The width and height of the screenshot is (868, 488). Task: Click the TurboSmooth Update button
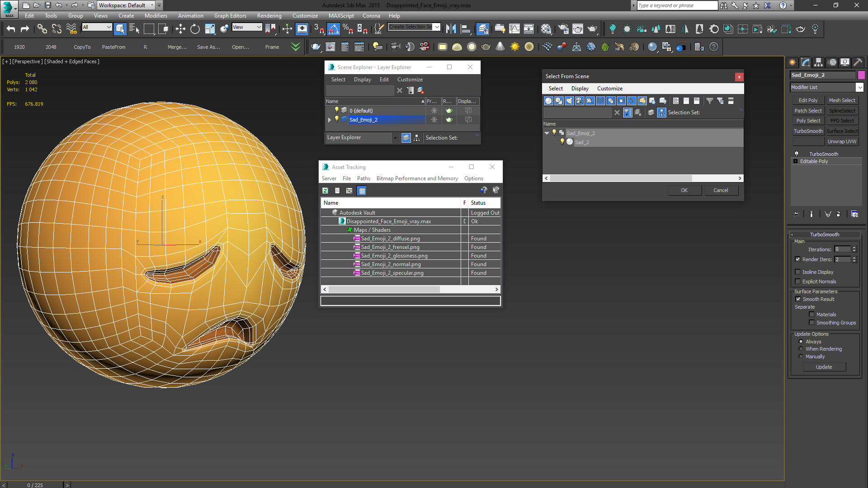(x=824, y=367)
